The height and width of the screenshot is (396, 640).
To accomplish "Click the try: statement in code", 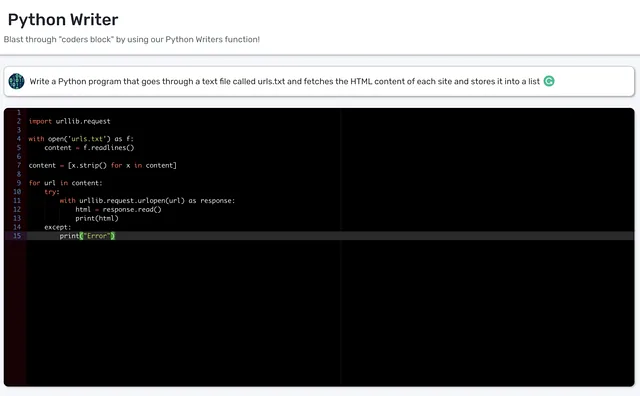I will tap(52, 191).
